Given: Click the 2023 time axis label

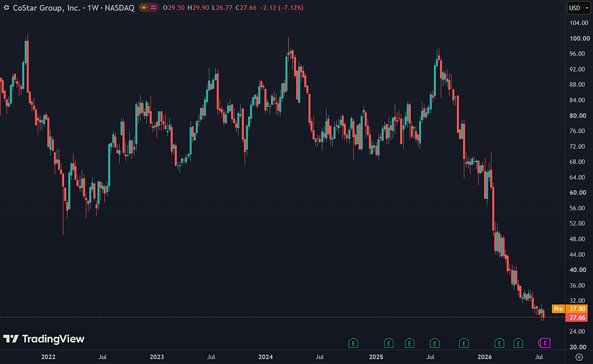Looking at the screenshot, I should (157, 357).
